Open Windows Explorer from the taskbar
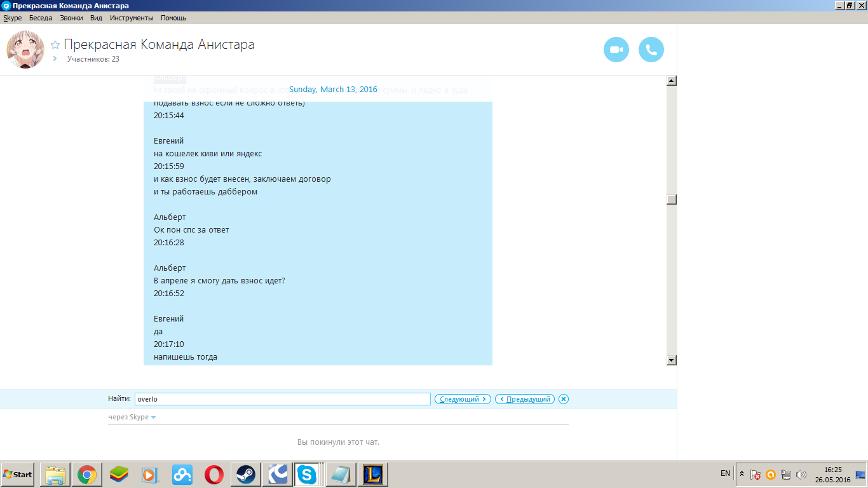Viewport: 868px width, 488px height. point(55,475)
